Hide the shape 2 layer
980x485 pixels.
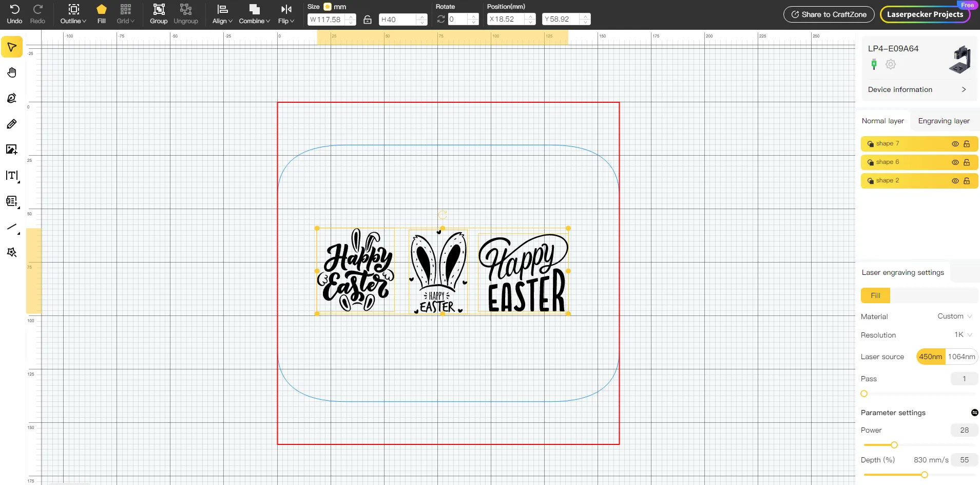click(x=955, y=181)
